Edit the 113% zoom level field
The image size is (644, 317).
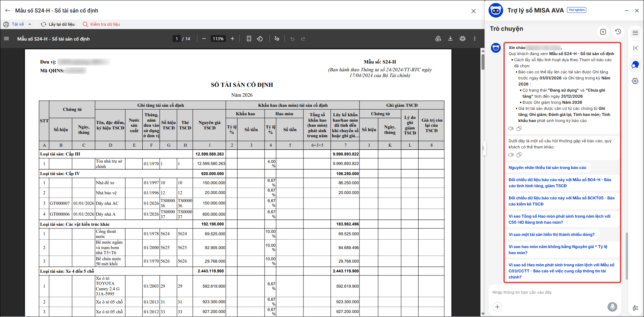pos(218,39)
